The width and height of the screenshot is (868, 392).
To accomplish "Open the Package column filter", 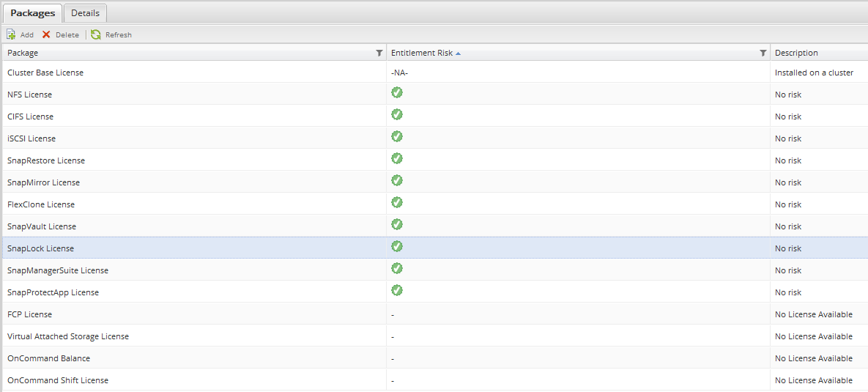I will click(379, 53).
